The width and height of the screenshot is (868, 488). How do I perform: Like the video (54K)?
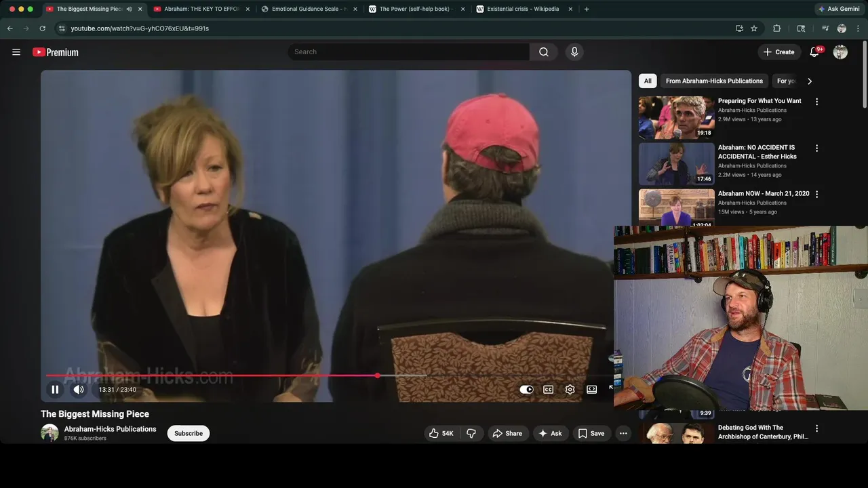tap(441, 434)
